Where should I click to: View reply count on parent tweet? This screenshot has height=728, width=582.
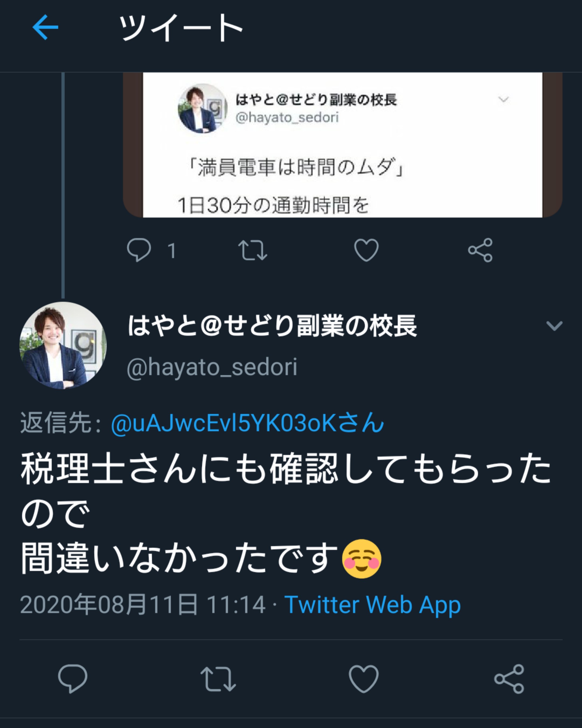(172, 251)
